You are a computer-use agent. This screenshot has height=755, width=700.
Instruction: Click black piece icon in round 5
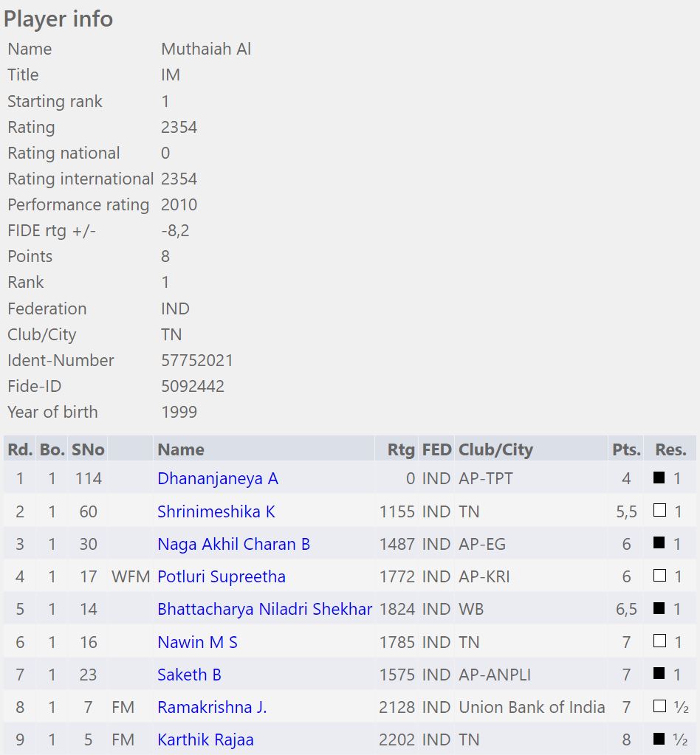point(659,608)
